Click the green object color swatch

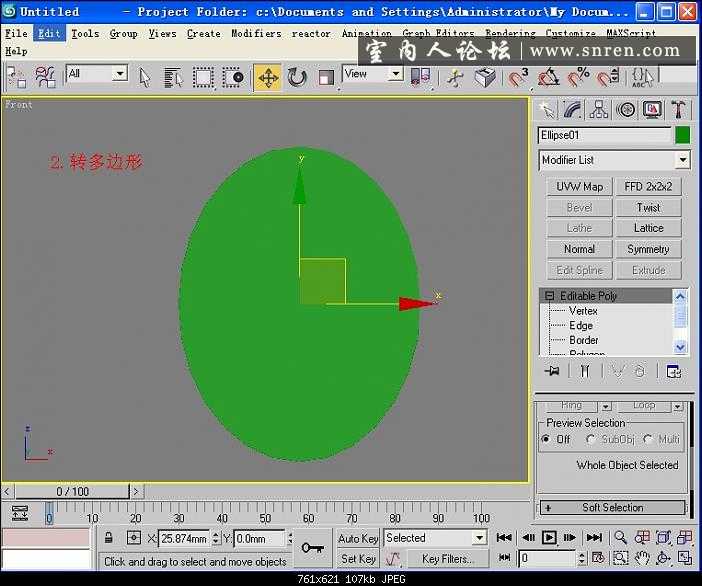point(682,135)
